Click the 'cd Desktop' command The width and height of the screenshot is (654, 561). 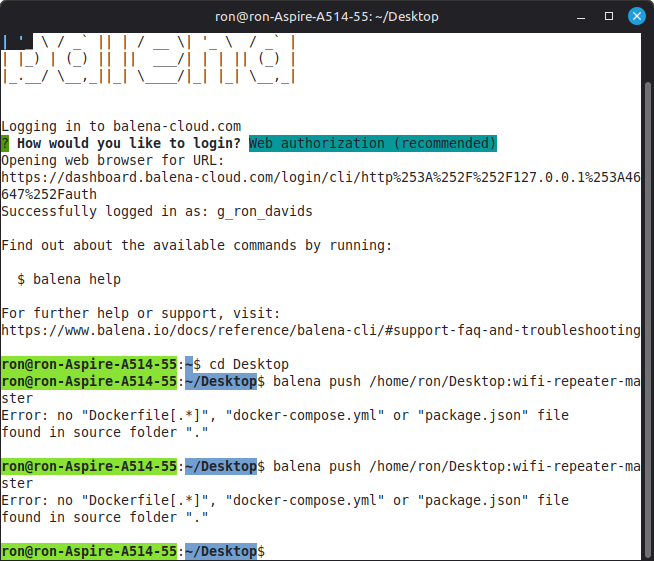[249, 364]
